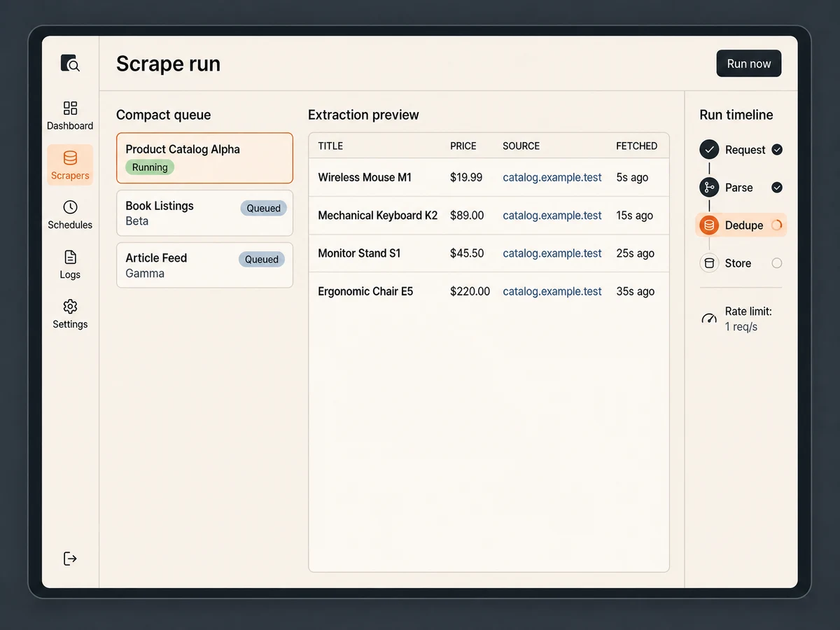Click the $19.99 price cell
Screen dimensions: 840x630
466,178
